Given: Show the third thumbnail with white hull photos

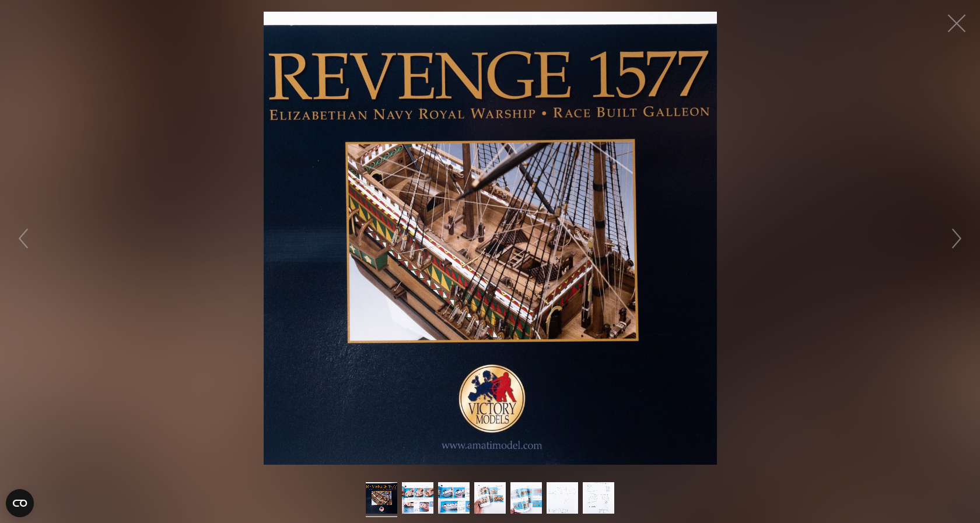Looking at the screenshot, I should point(454,497).
